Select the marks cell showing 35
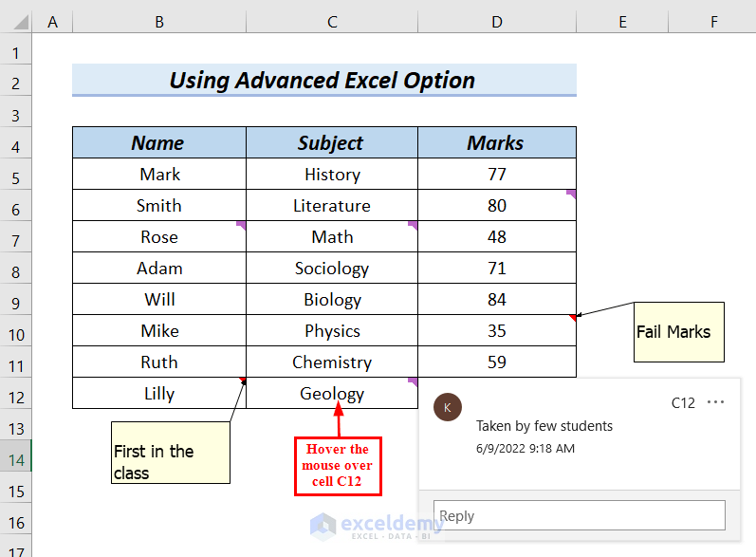756x557 pixels. pos(497,331)
